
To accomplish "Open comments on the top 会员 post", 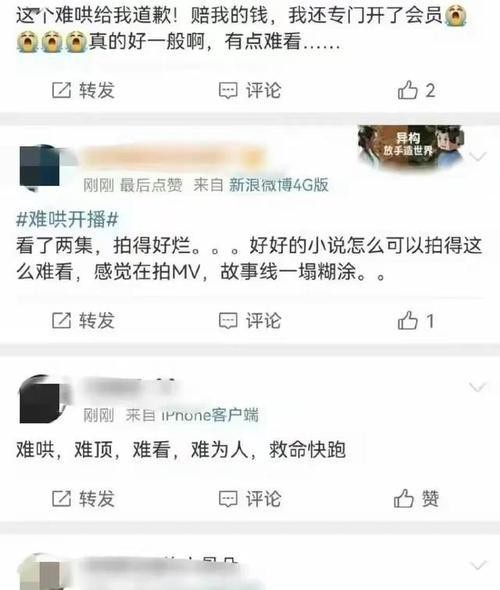I will 250,90.
